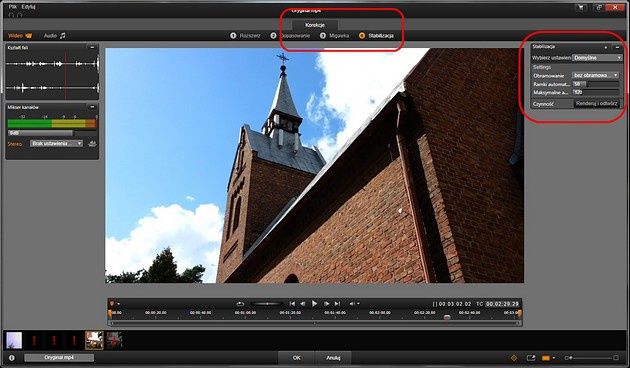This screenshot has height=368, width=630.
Task: Click the orange trim-out handle on the time ruler
Action: [520, 313]
